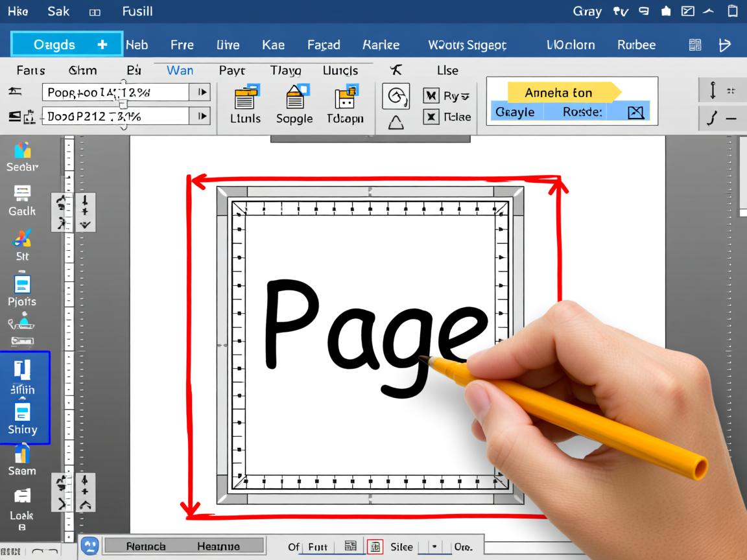Screen dimensions: 747x560
Task: Open the Faşad menu
Action: click(x=323, y=45)
